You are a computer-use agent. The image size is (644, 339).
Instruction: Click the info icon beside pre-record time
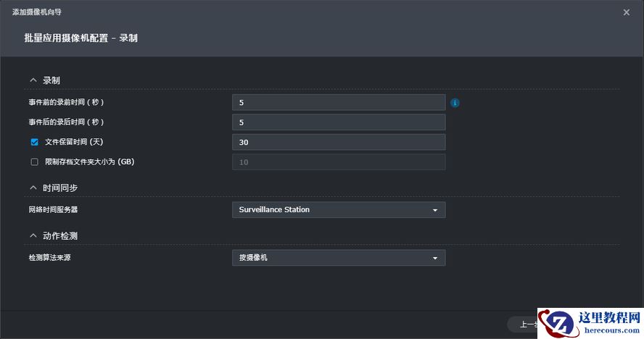[x=455, y=103]
